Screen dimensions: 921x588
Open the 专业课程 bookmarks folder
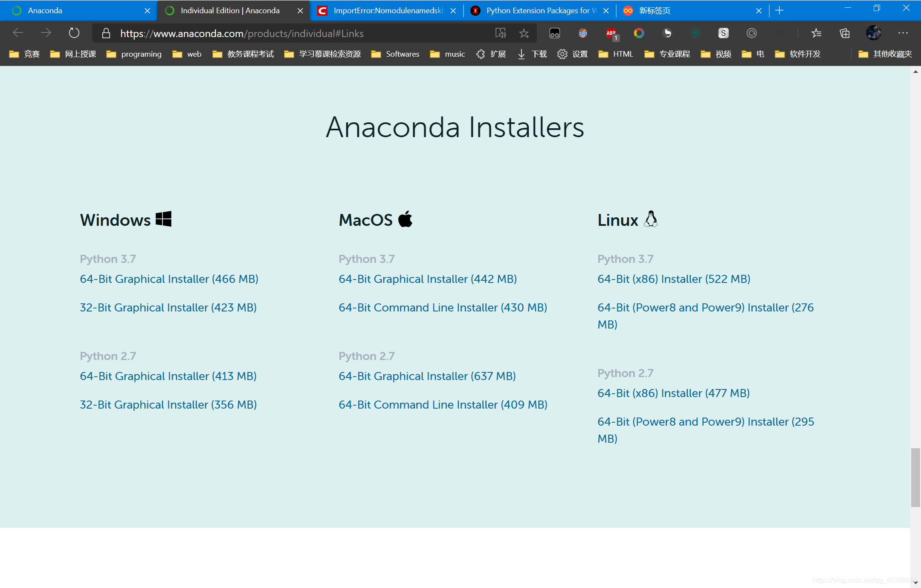(667, 54)
